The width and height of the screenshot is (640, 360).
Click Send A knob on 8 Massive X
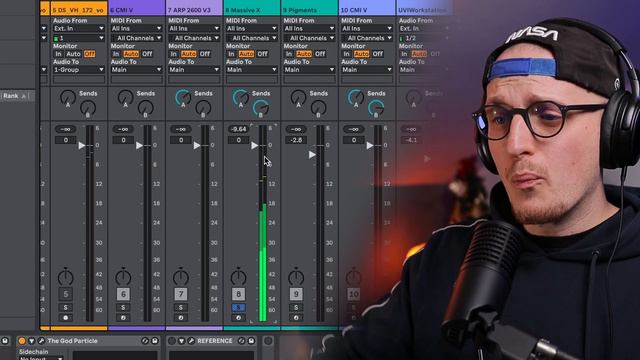coord(240,98)
